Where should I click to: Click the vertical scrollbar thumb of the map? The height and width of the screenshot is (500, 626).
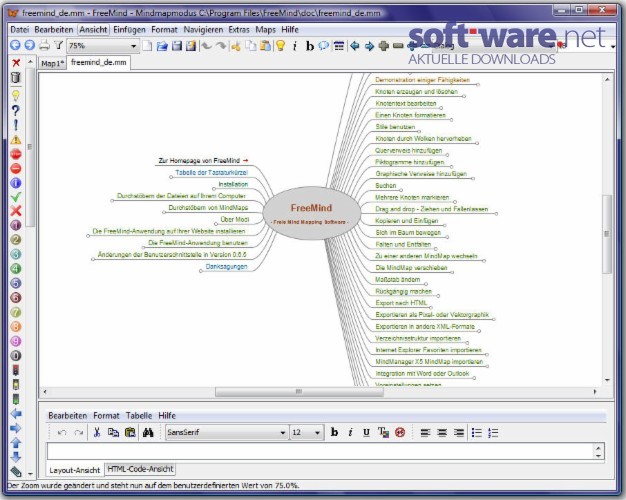point(607,234)
